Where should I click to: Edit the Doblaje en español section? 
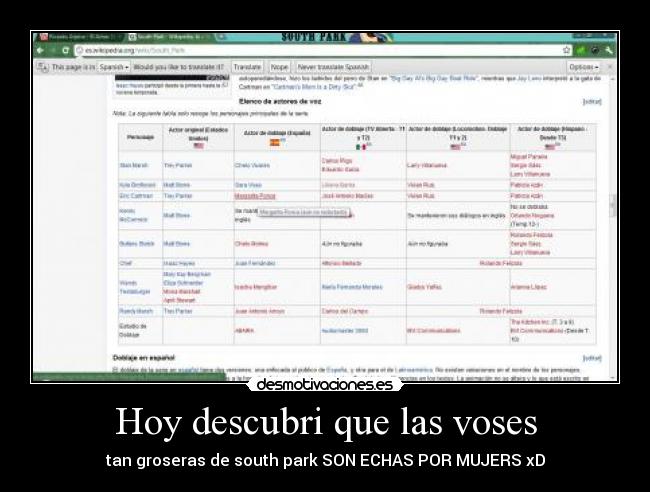pyautogui.click(x=592, y=358)
